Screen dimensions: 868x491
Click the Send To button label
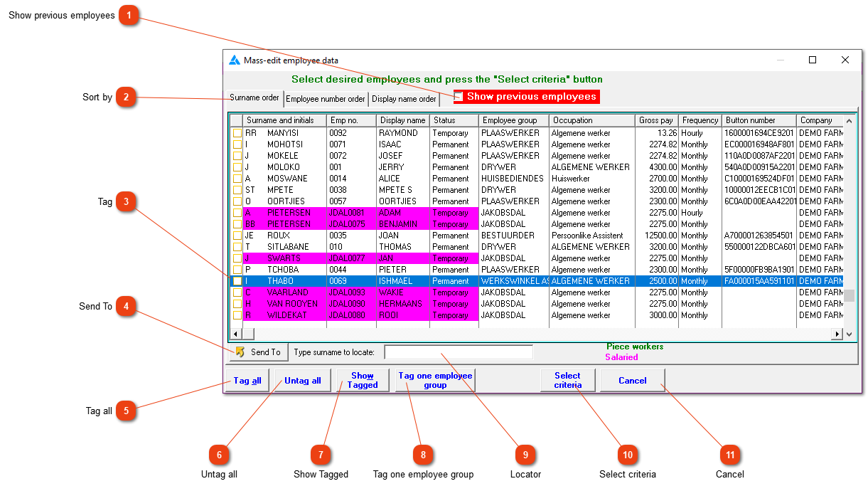pyautogui.click(x=266, y=352)
